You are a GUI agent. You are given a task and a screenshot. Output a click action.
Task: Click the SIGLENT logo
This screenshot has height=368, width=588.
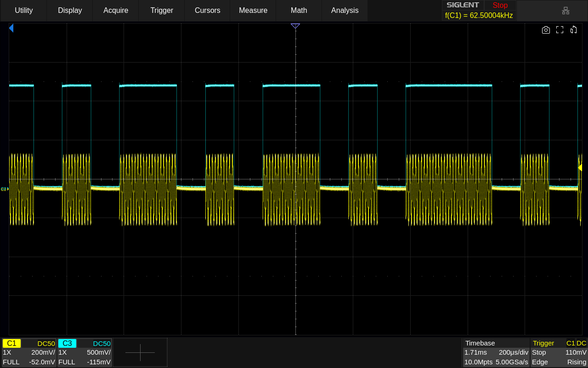coord(463,5)
